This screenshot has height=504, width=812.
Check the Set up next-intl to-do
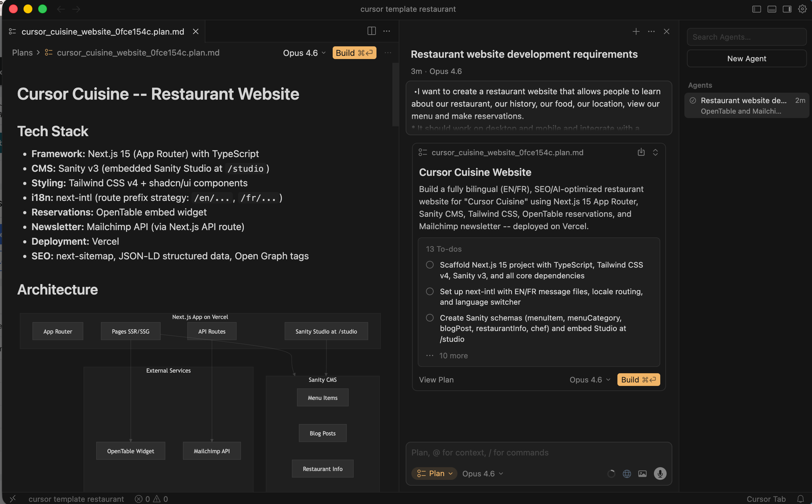[x=430, y=291]
